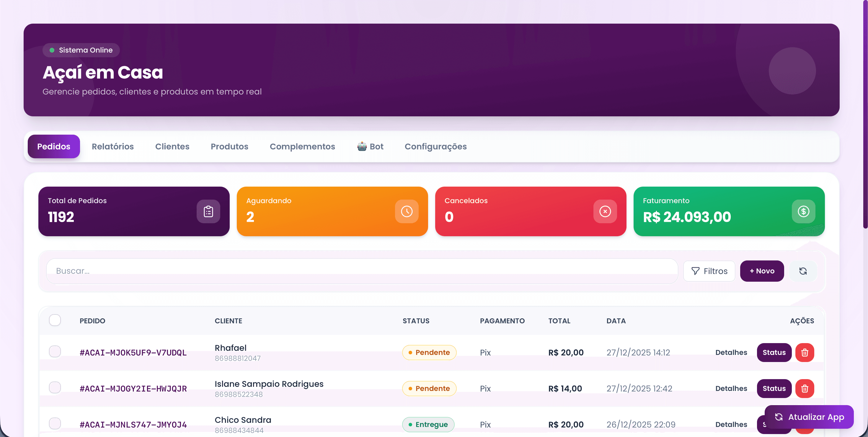Switch to the Relatórios tab
Screen dimensions: 868x437
[112, 146]
